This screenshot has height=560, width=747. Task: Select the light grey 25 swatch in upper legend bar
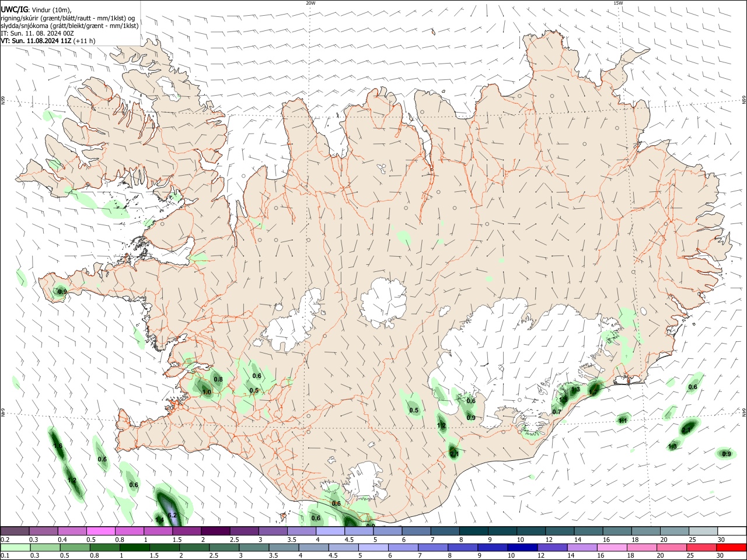point(703,531)
